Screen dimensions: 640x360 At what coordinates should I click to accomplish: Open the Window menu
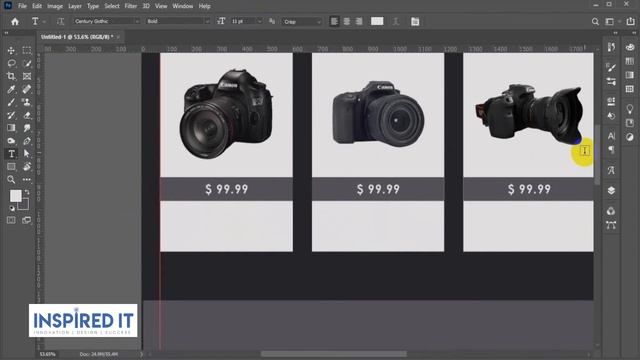click(x=182, y=6)
